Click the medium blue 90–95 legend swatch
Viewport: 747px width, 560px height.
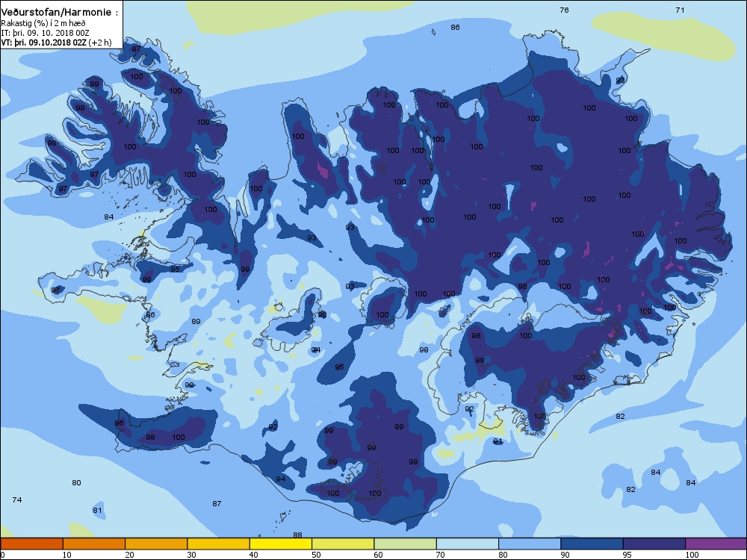click(592, 544)
